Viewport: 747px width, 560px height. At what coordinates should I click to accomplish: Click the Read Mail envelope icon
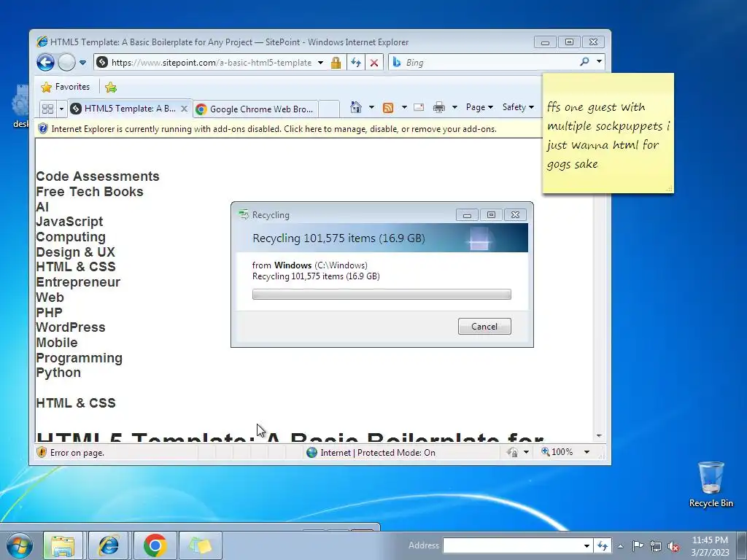[x=419, y=107]
